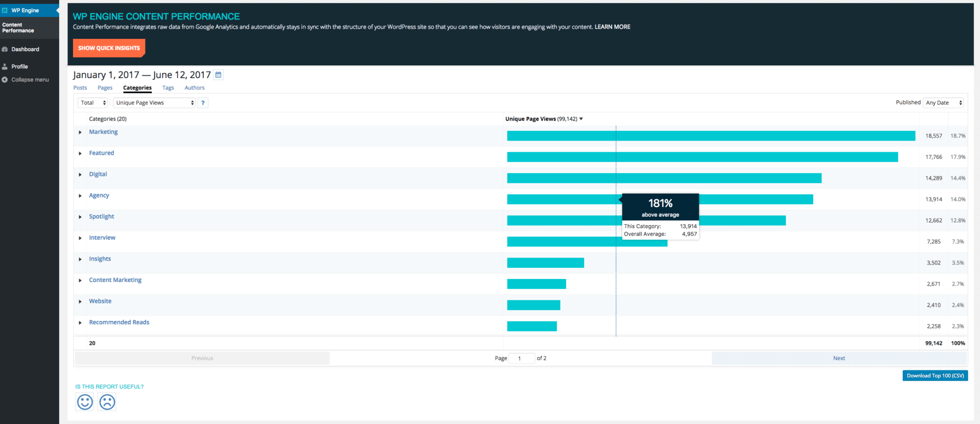
Task: Expand the Agency category row
Action: (x=80, y=196)
